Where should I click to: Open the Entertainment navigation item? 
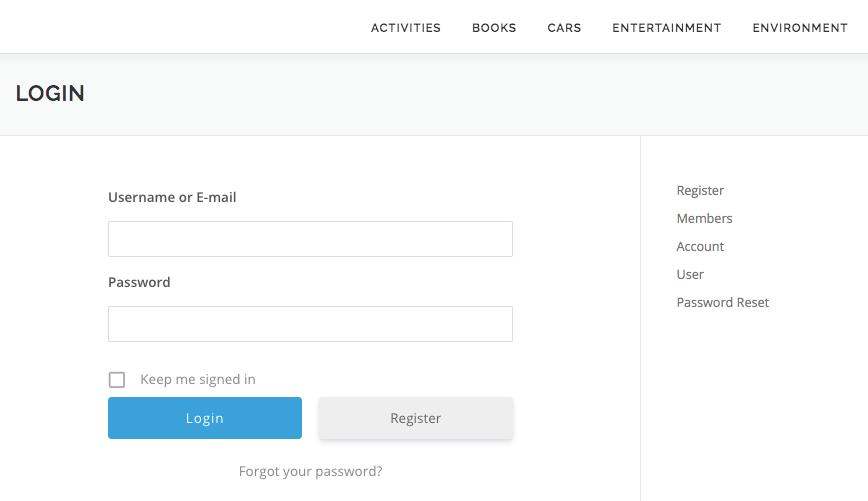coord(666,28)
